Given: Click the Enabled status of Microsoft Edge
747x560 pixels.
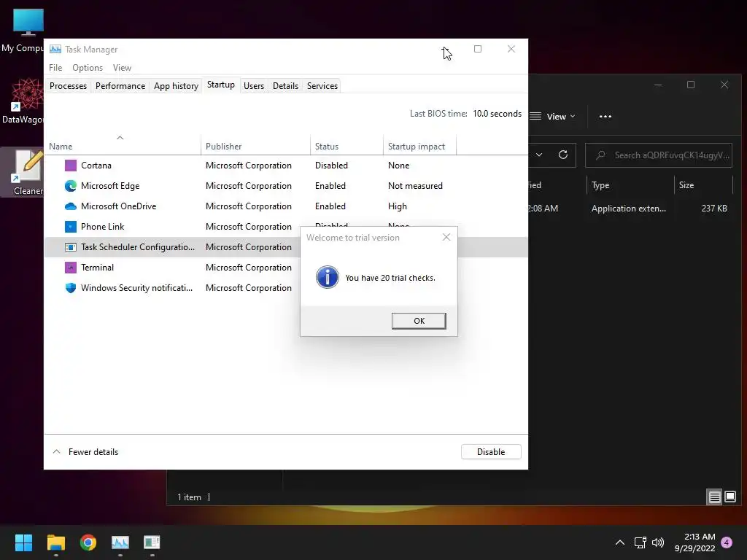Looking at the screenshot, I should pyautogui.click(x=330, y=186).
